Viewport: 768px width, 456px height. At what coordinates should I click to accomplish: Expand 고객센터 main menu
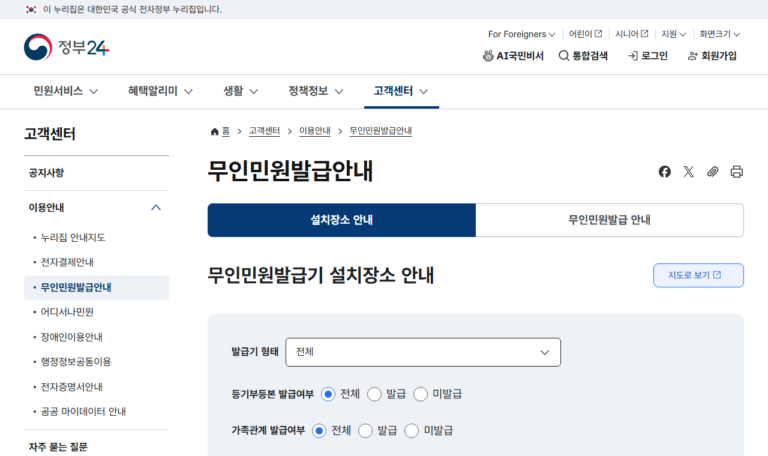click(401, 91)
